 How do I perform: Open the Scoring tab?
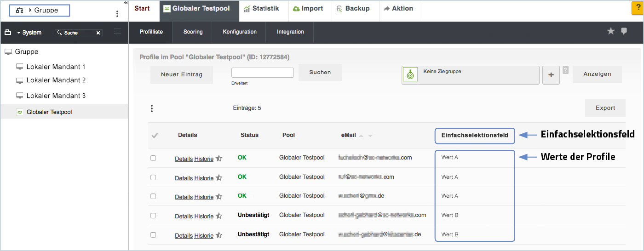pyautogui.click(x=193, y=32)
